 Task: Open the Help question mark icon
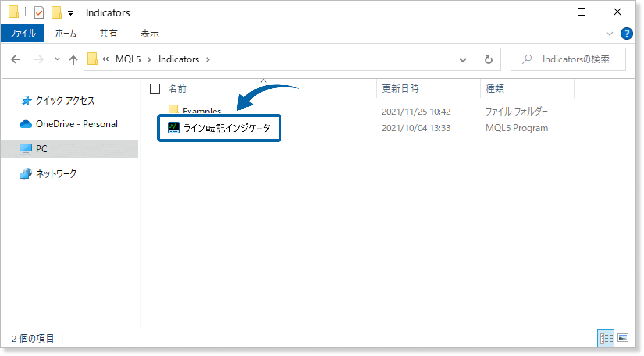626,34
